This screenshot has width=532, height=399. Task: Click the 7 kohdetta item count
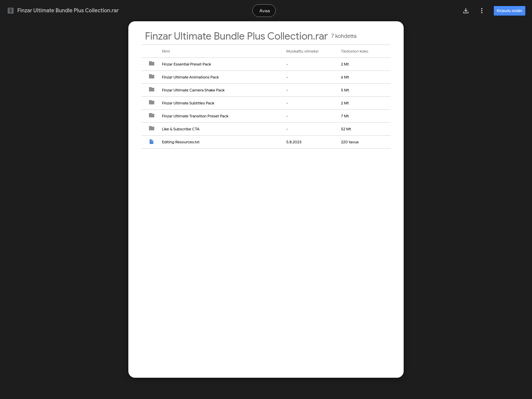[x=344, y=36]
